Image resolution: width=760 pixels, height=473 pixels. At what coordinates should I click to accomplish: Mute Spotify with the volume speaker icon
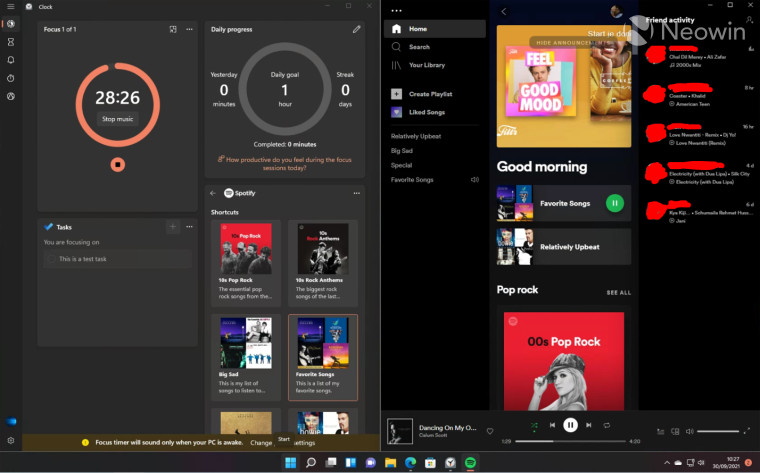[x=690, y=431]
